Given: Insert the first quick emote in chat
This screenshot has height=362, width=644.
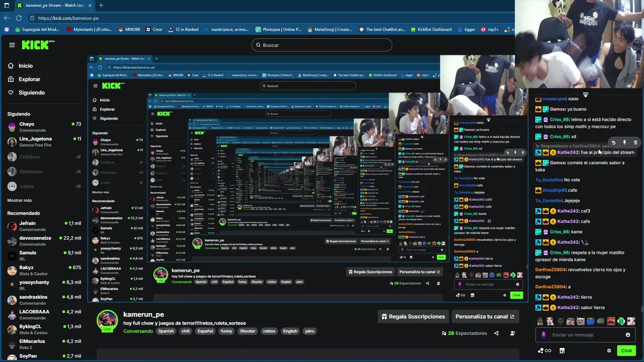Looking at the screenshot, I should pos(540,321).
